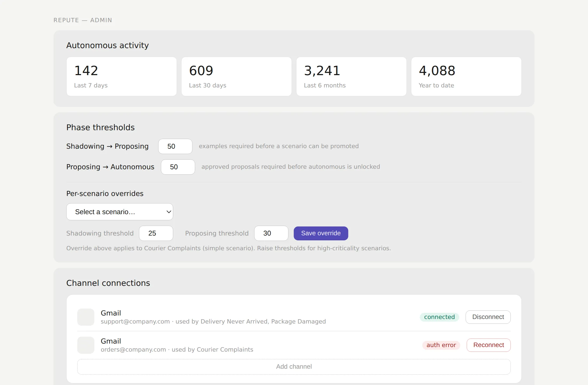
Task: Click the support@company.com Gmail channel icon
Action: [86, 317]
